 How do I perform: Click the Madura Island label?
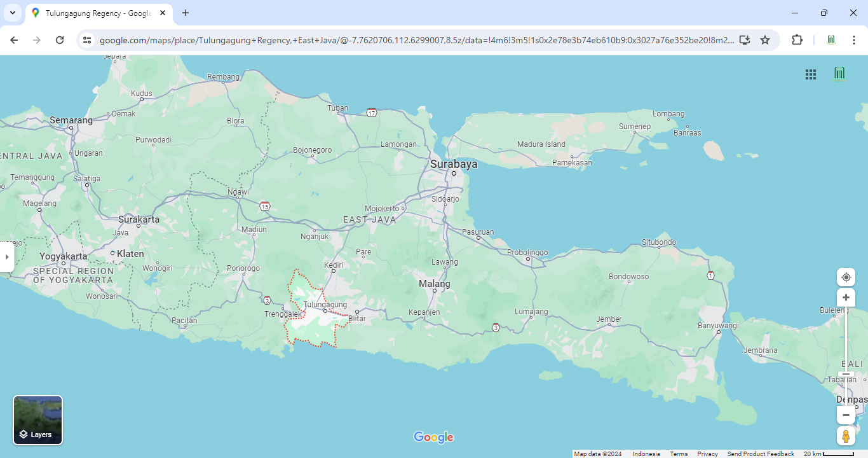coord(541,144)
